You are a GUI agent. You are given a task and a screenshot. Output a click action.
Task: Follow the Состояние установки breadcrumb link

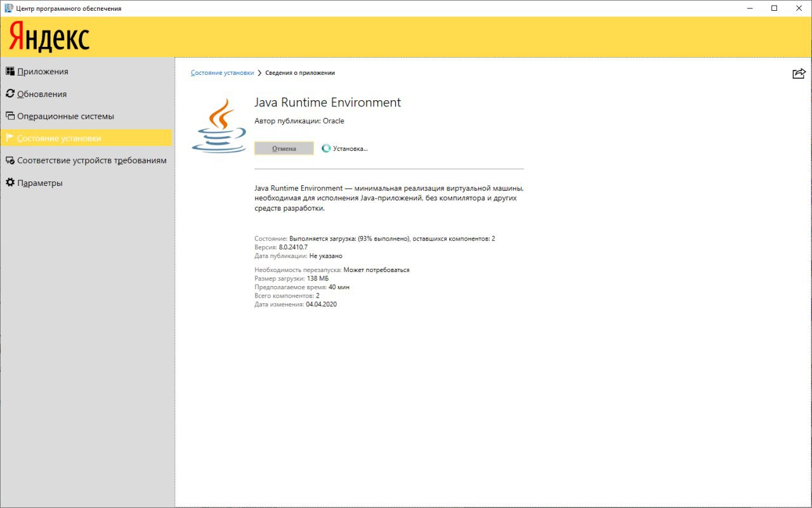click(222, 73)
